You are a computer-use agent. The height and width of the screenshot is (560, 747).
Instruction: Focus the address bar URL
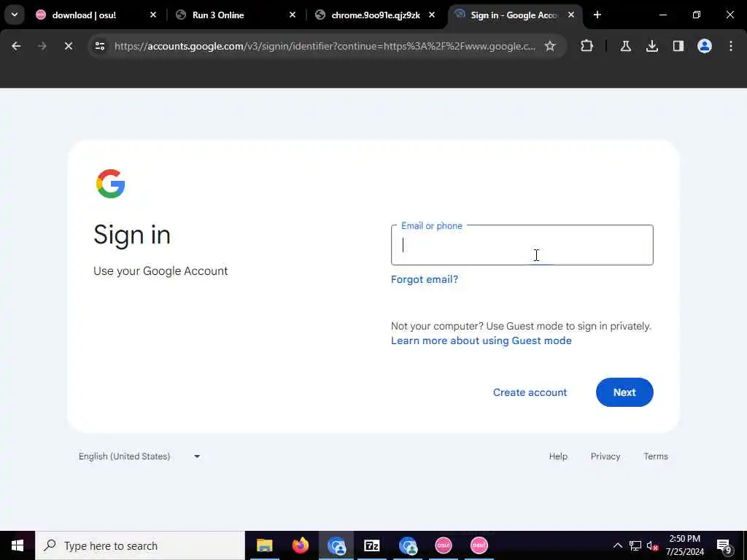tap(325, 46)
